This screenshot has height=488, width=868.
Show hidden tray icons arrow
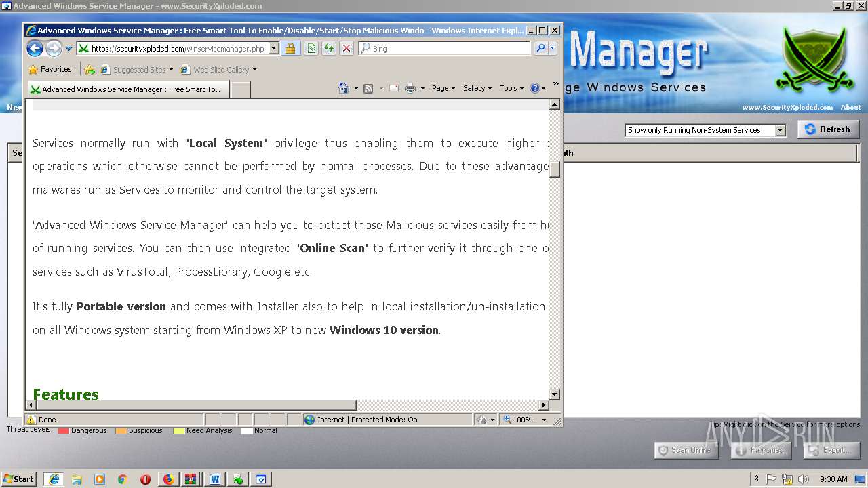click(757, 479)
